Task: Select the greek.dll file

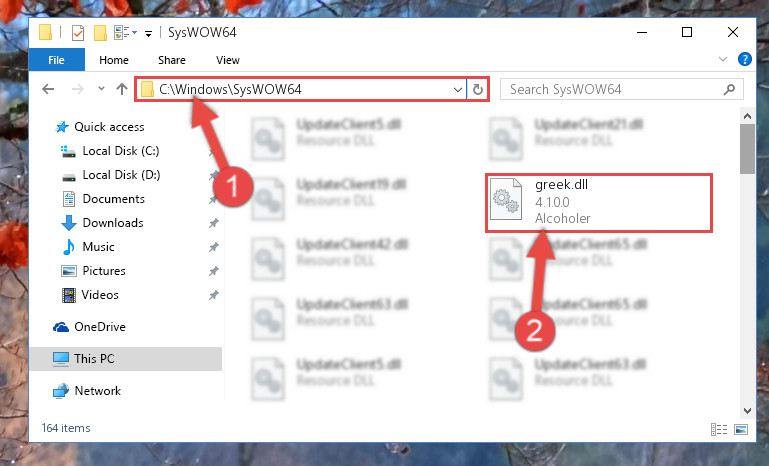Action: tap(598, 202)
